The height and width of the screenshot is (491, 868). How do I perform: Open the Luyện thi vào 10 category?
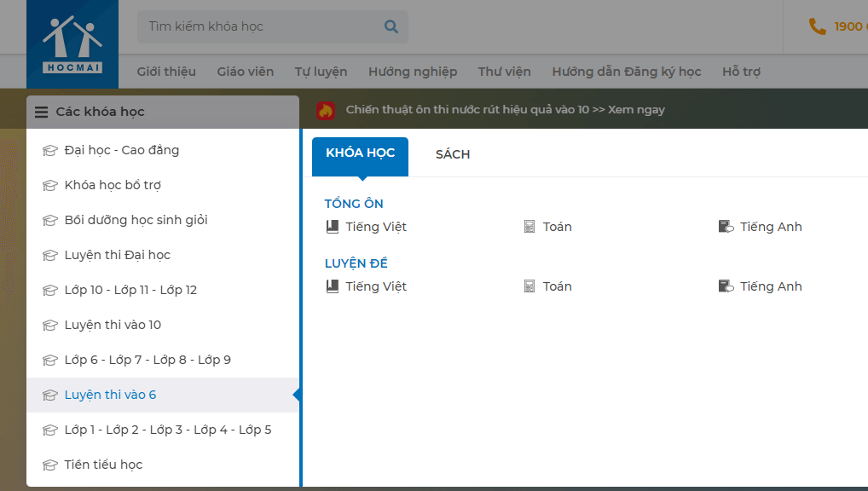point(113,326)
